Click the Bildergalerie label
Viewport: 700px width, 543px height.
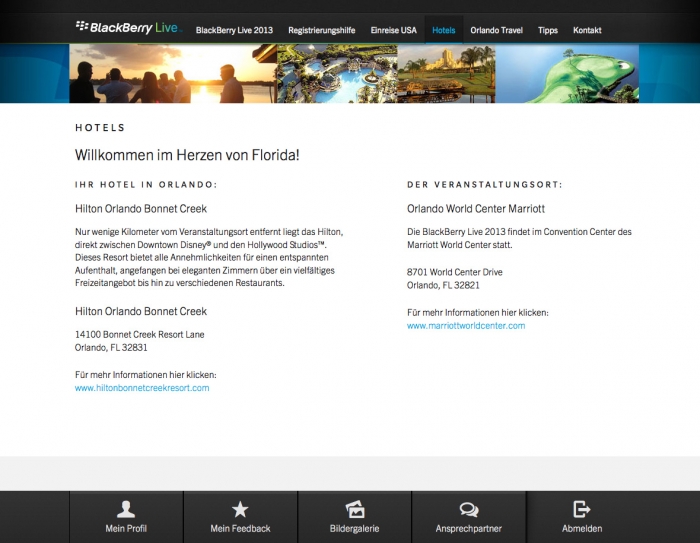coord(354,528)
